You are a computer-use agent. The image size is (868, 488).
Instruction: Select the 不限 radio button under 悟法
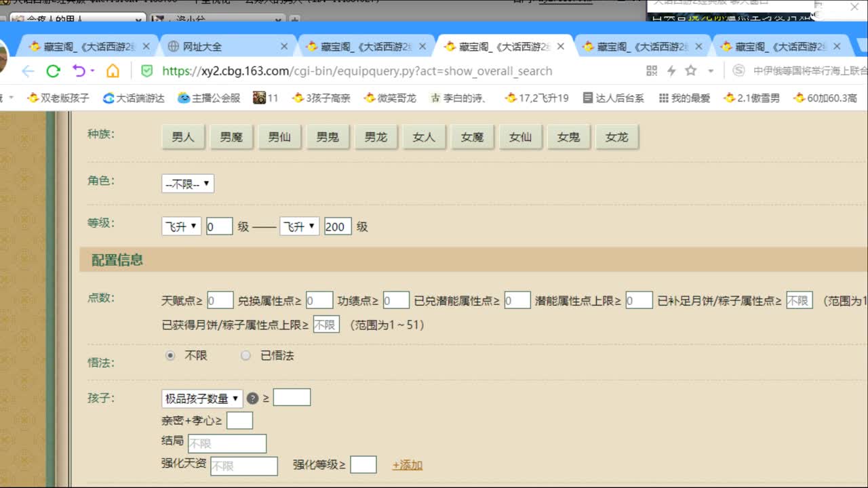[170, 355]
